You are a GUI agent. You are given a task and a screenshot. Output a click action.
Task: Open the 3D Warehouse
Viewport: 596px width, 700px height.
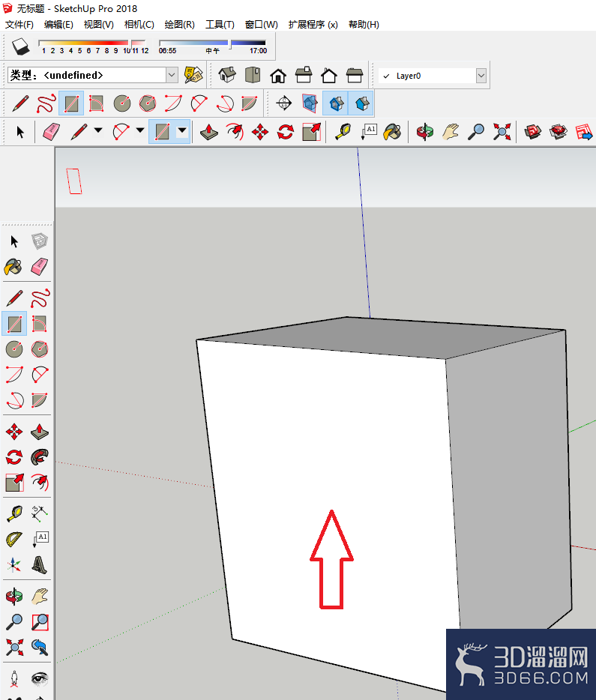532,132
